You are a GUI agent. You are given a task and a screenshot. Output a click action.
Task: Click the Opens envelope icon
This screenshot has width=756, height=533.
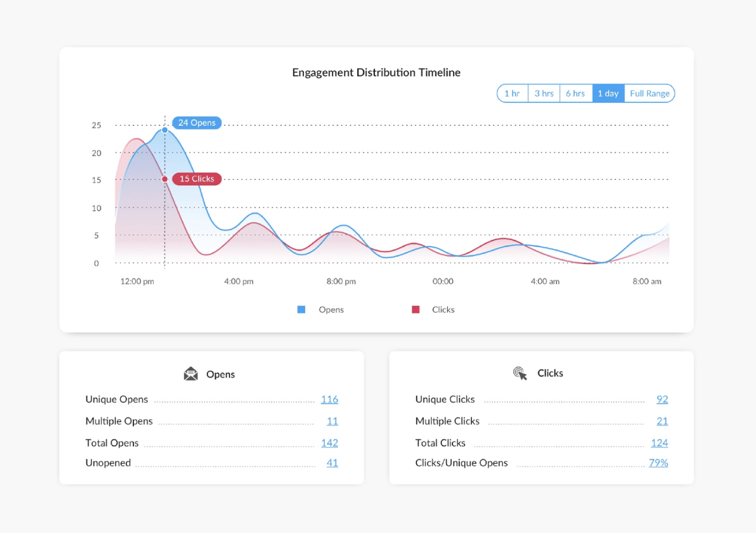(x=191, y=374)
